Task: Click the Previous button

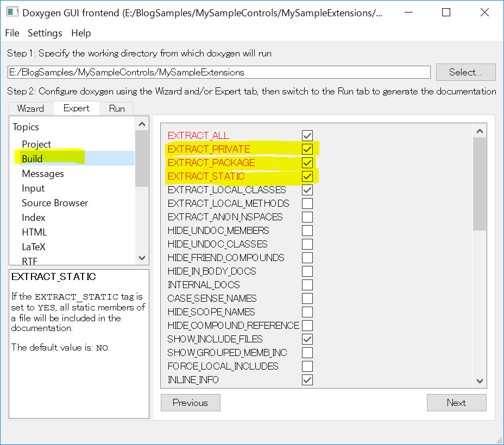Action: click(x=191, y=403)
